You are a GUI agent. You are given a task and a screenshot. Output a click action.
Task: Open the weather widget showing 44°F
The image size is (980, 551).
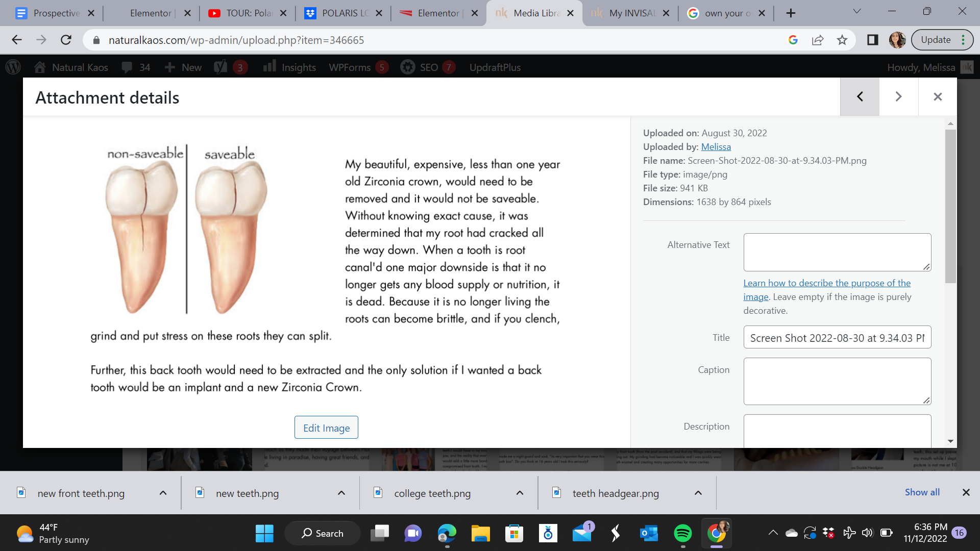[x=53, y=533]
